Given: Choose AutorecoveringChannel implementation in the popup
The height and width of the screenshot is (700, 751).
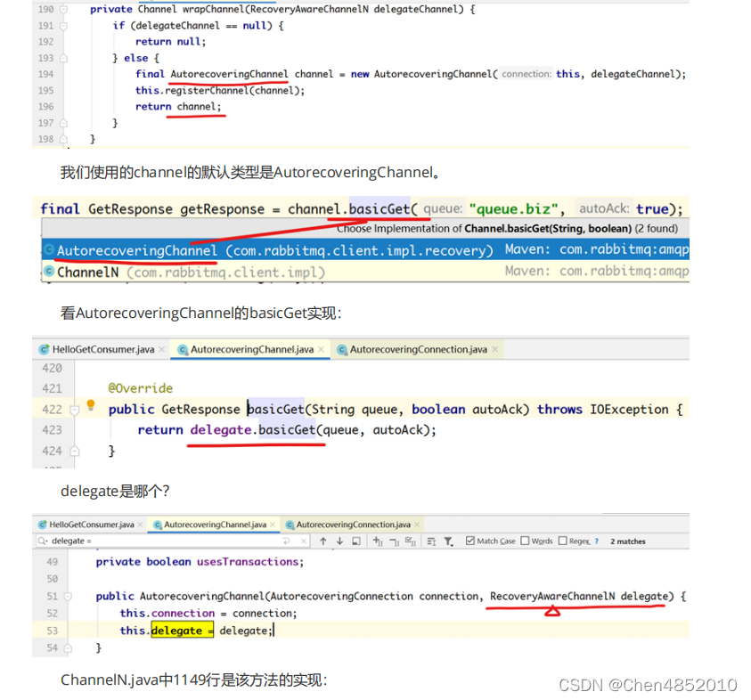Looking at the screenshot, I should [x=365, y=250].
